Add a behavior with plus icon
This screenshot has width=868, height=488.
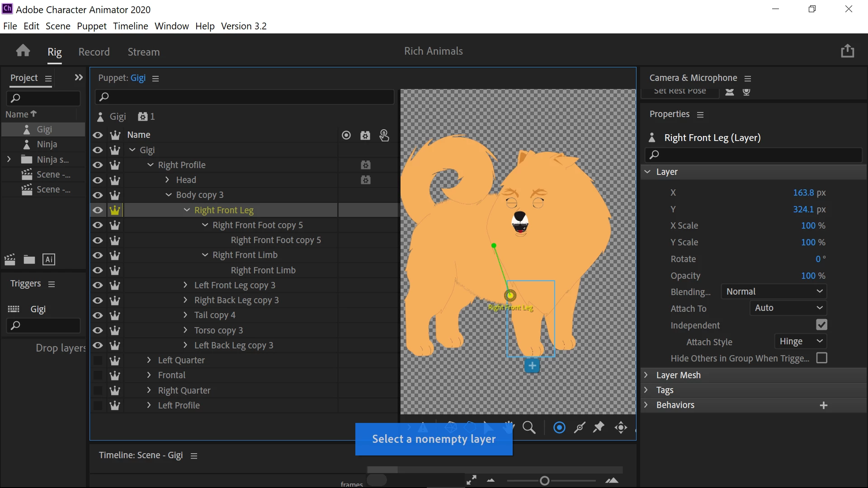click(x=823, y=405)
